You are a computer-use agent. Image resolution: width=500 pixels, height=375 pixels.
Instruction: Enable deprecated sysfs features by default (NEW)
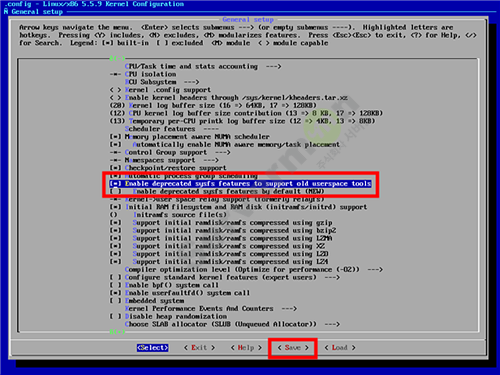click(217, 191)
